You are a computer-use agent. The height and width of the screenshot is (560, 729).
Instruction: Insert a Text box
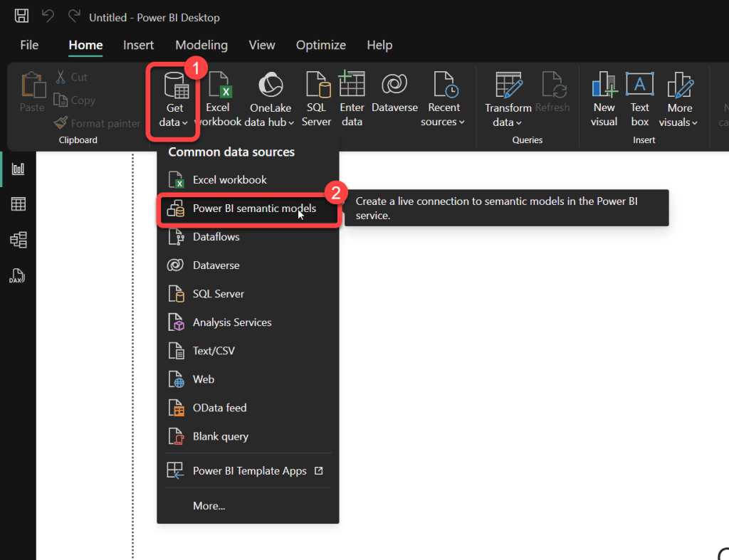tap(640, 100)
